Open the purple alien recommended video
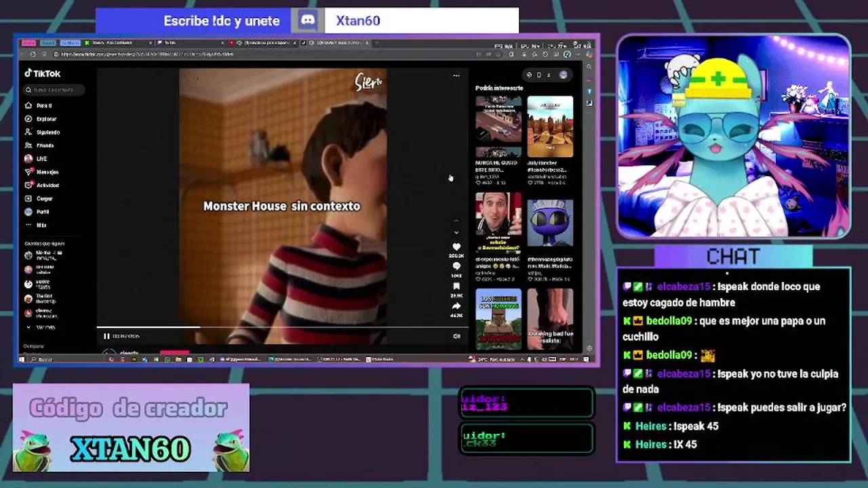The height and width of the screenshot is (488, 868). point(550,222)
